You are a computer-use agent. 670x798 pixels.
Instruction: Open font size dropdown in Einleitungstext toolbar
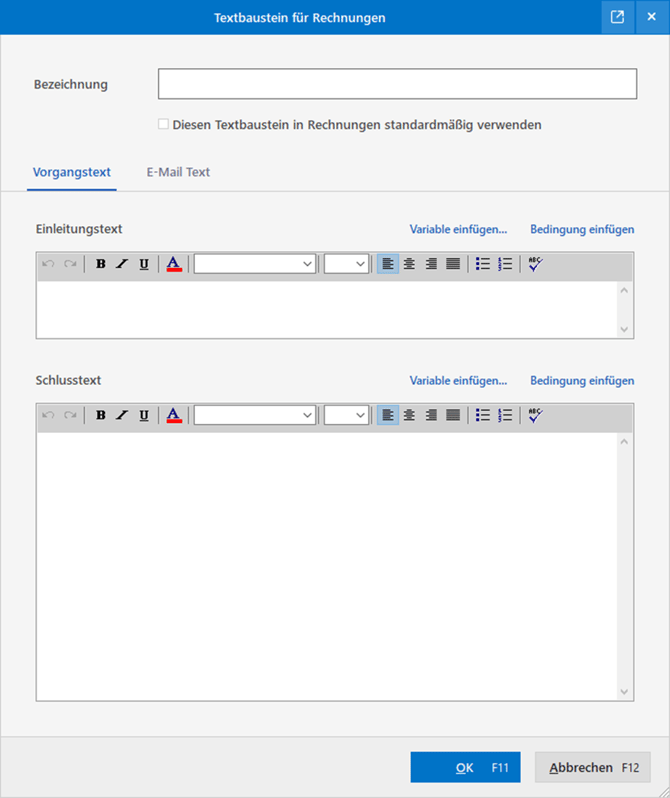pos(347,264)
